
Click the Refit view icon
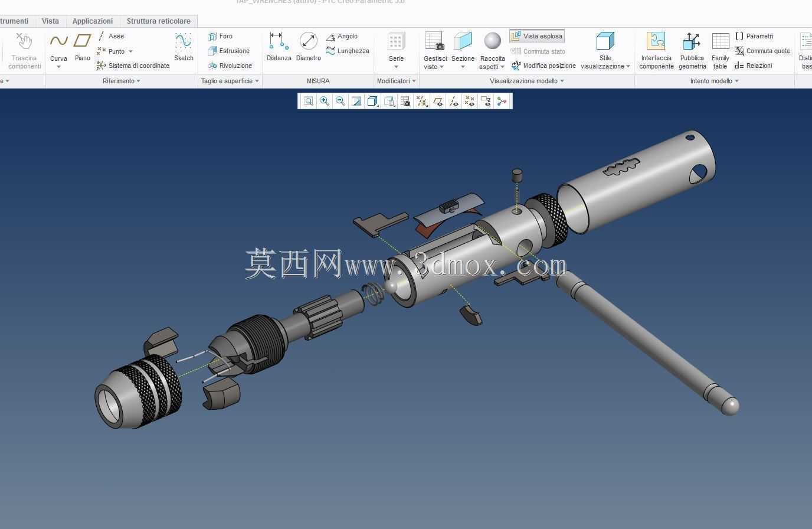(308, 102)
